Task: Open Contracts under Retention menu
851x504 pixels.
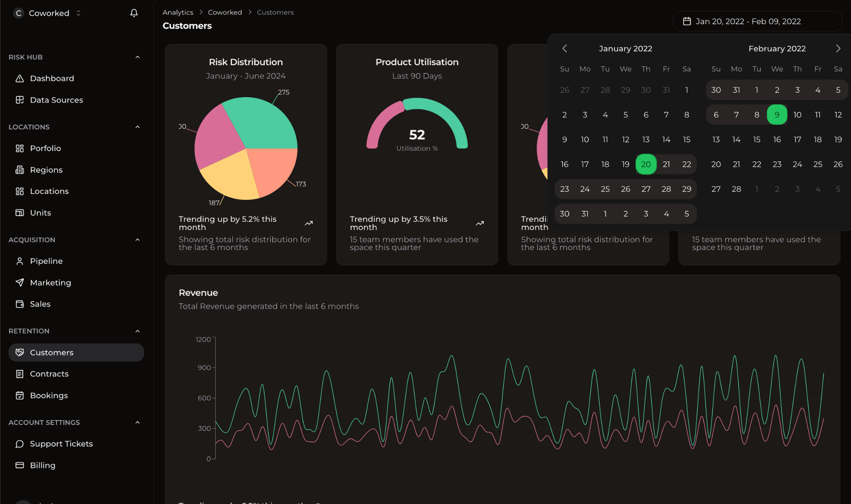Action: point(49,374)
